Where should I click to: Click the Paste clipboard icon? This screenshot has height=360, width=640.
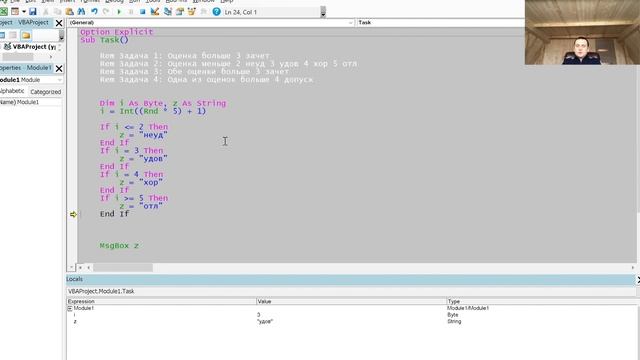click(x=69, y=12)
